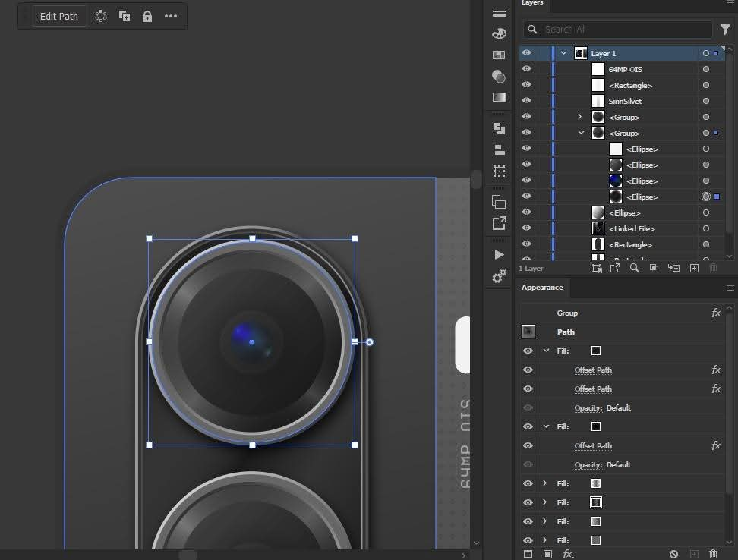Screen dimensions: 738x560
Task: Toggle visibility of SirinSilvet layer
Action: 527,100
